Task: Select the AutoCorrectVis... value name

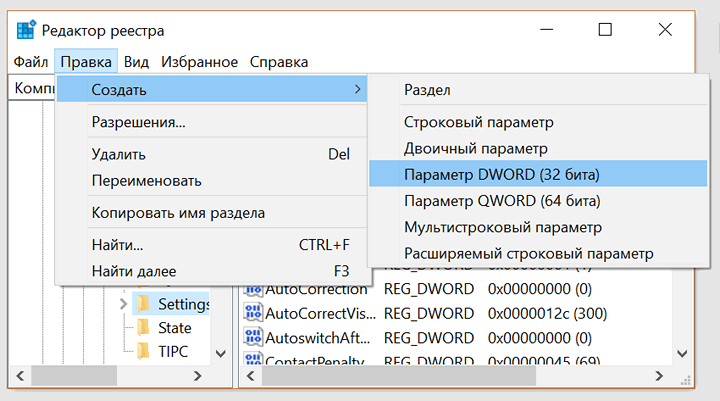Action: [x=321, y=313]
